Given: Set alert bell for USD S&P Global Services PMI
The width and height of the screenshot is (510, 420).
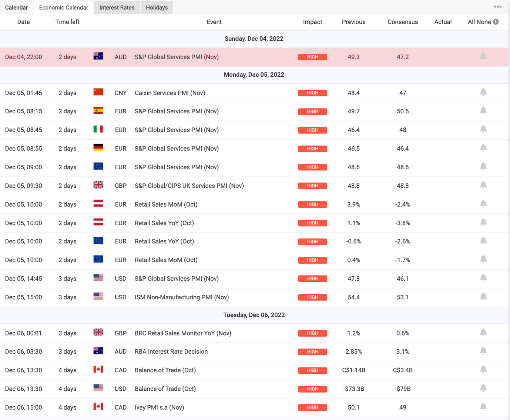Looking at the screenshot, I should (x=483, y=278).
